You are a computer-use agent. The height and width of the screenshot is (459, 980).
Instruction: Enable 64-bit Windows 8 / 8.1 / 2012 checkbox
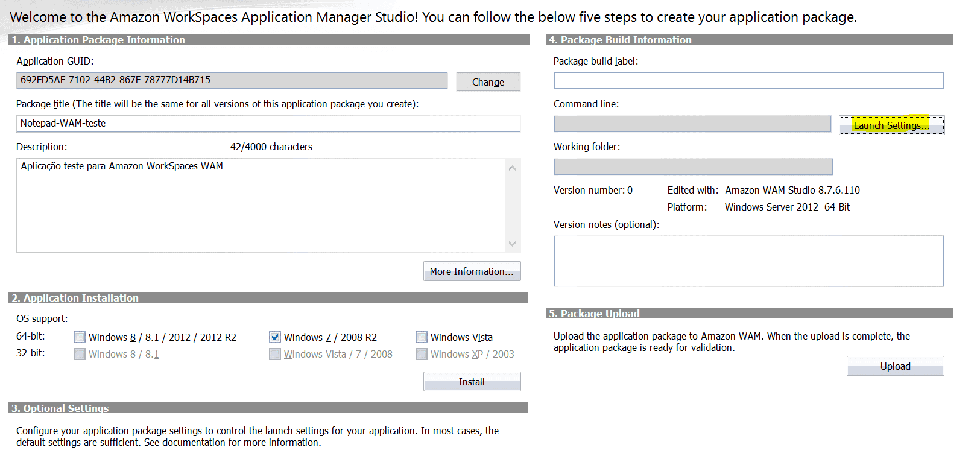80,337
